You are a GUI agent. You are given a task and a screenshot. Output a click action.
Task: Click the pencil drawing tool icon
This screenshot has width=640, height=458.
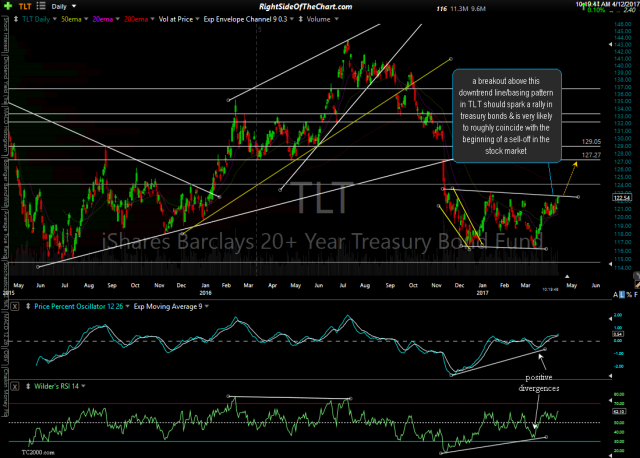click(636, 285)
